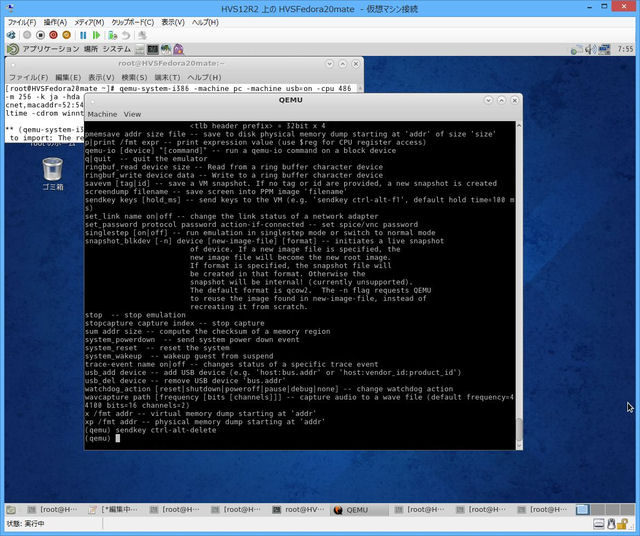
Task: Open the ヘルプ(H) menu in Hyper-V window
Action: pos(205,22)
